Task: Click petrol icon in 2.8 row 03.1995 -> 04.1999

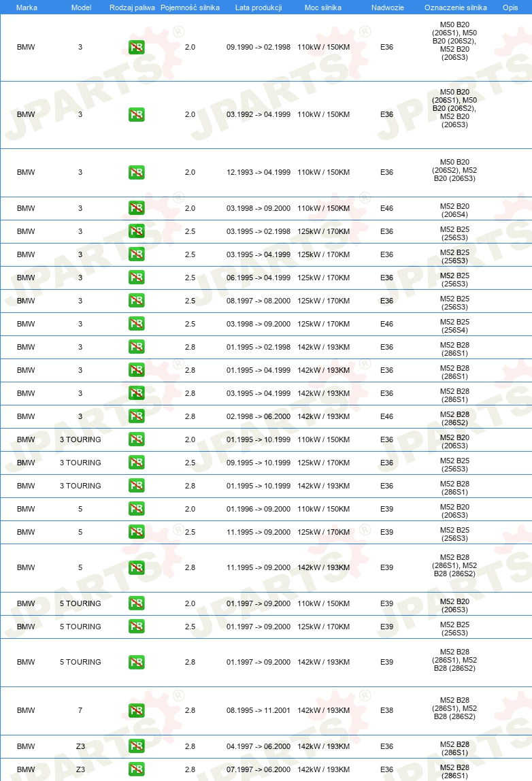Action: 137,393
